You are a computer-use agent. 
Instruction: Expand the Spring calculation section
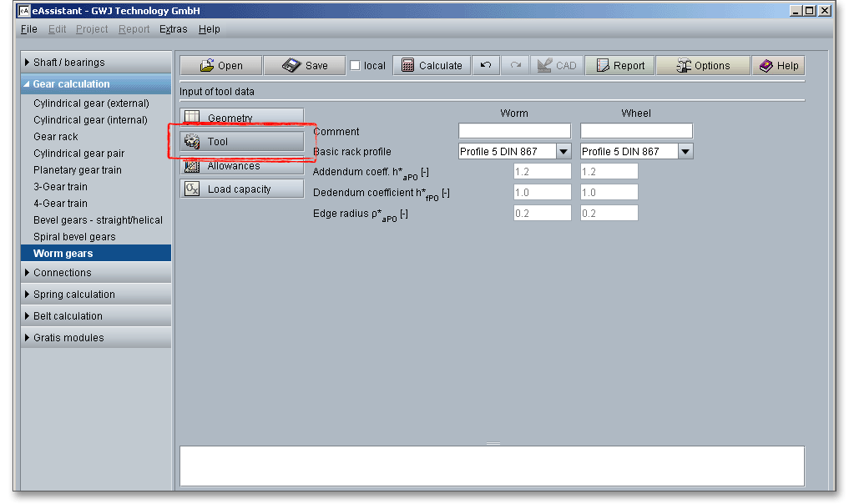pos(96,295)
